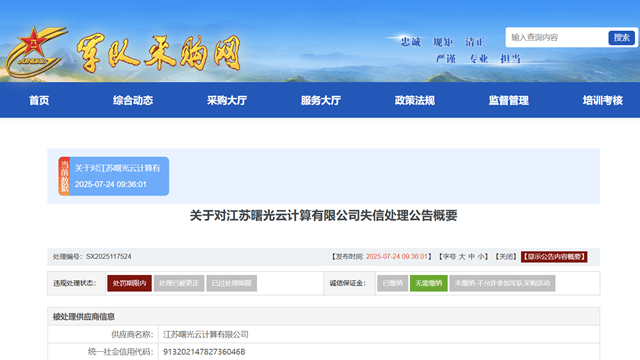Click the 诚信保证金 label
The image size is (640, 360).
point(348,283)
